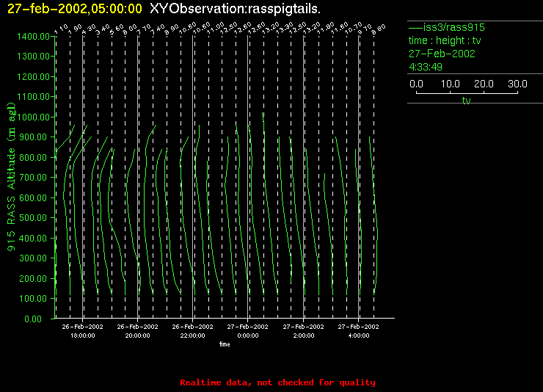Click the 27-Feb-2002 0:00:00 time axis label
The height and width of the screenshot is (392, 543).
click(x=248, y=330)
